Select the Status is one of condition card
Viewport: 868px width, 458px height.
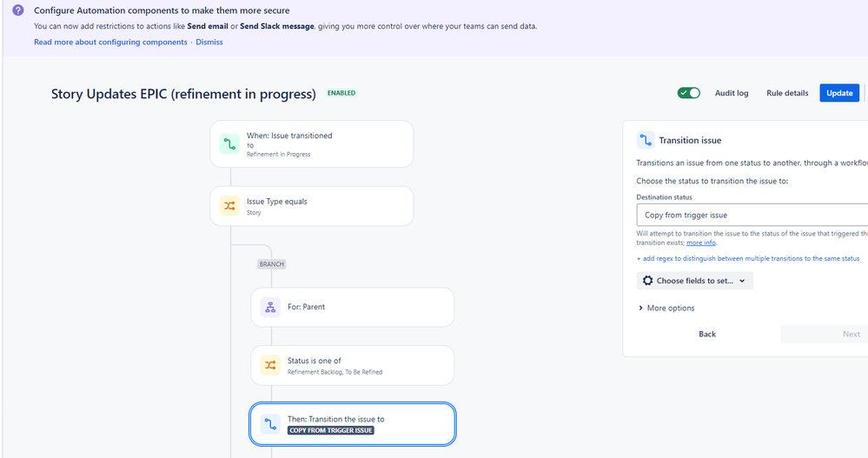click(x=353, y=366)
